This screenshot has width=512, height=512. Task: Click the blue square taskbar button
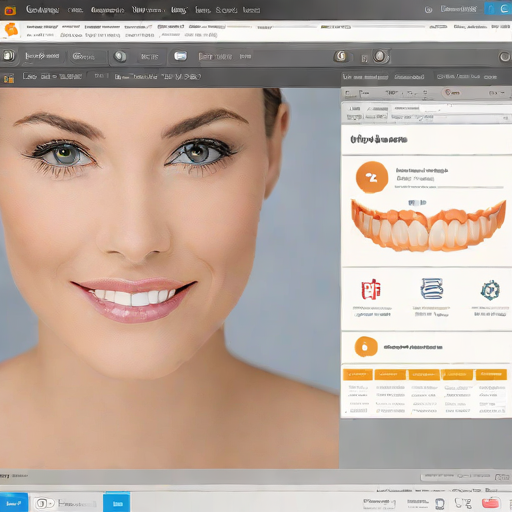click(116, 503)
